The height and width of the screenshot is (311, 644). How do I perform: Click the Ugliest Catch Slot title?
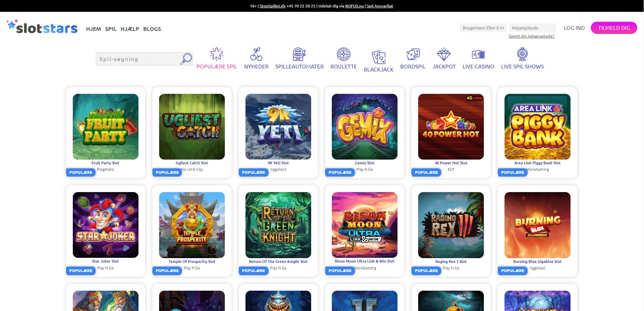(192, 163)
